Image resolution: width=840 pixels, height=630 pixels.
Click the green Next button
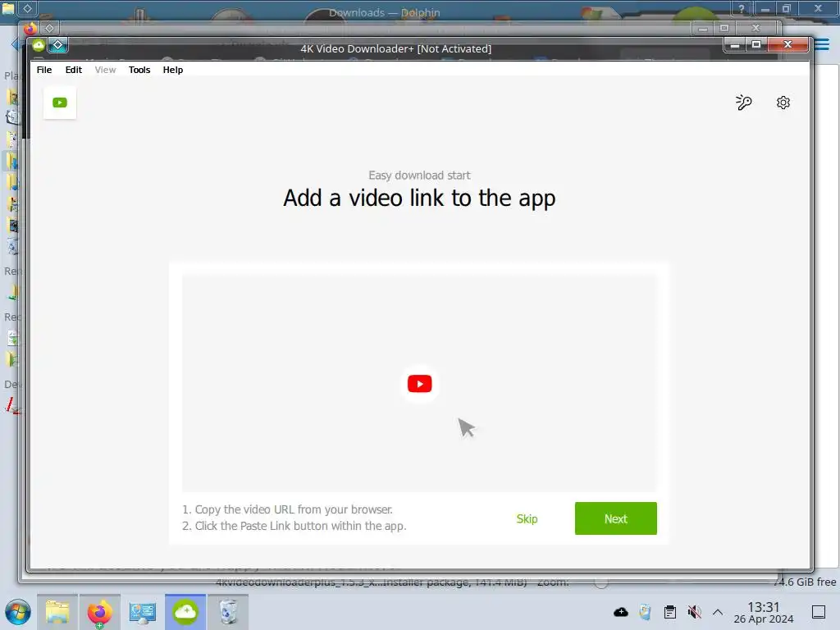[615, 518]
